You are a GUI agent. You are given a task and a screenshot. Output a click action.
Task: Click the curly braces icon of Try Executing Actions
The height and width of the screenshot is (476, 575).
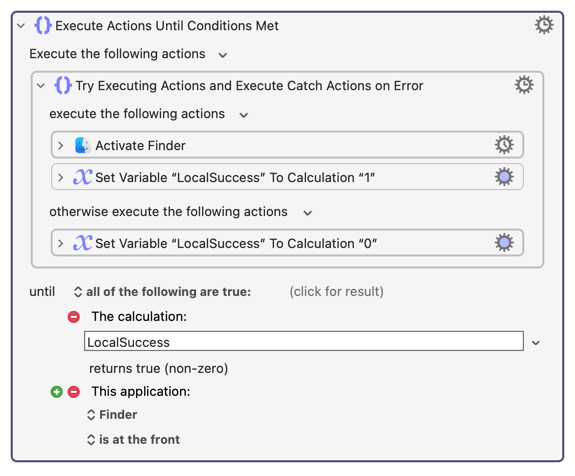click(x=63, y=85)
